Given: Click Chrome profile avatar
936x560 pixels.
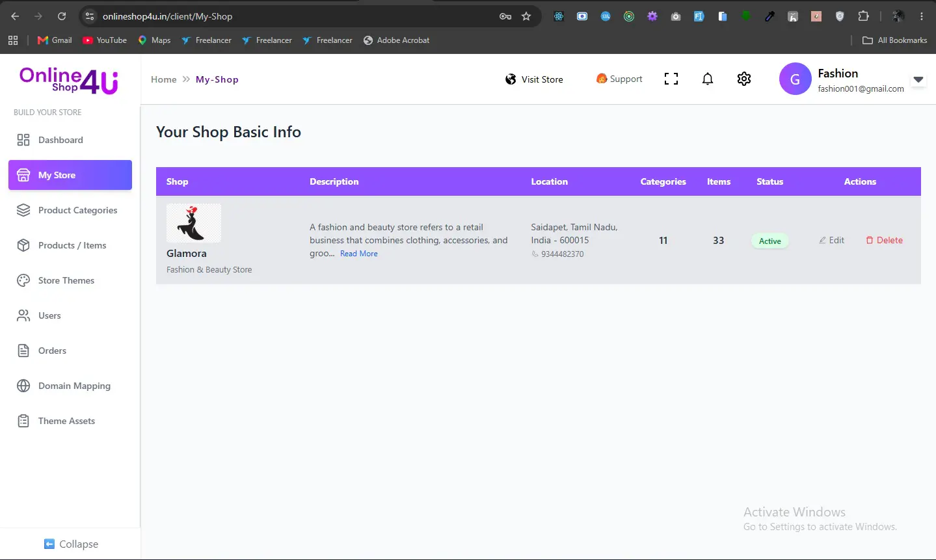Looking at the screenshot, I should (898, 16).
